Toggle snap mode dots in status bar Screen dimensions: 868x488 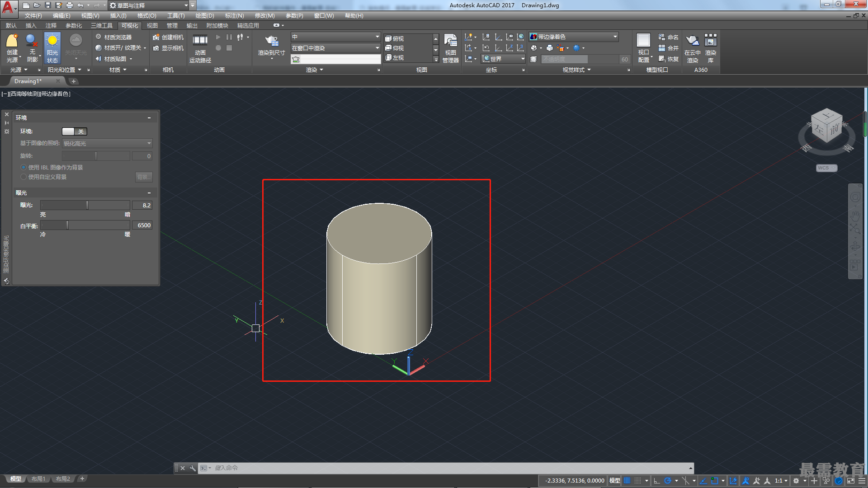coord(637,481)
